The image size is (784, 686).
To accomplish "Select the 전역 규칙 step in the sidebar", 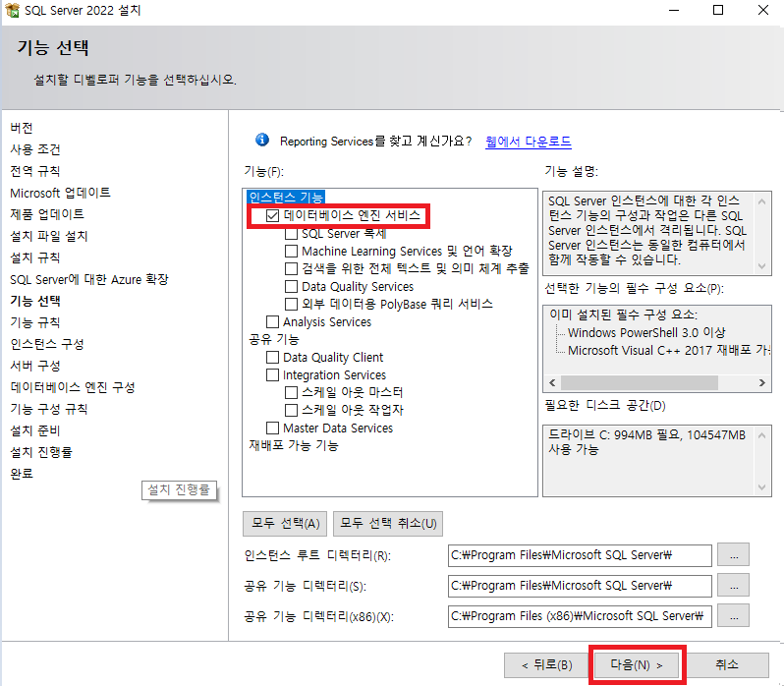I will (35, 171).
